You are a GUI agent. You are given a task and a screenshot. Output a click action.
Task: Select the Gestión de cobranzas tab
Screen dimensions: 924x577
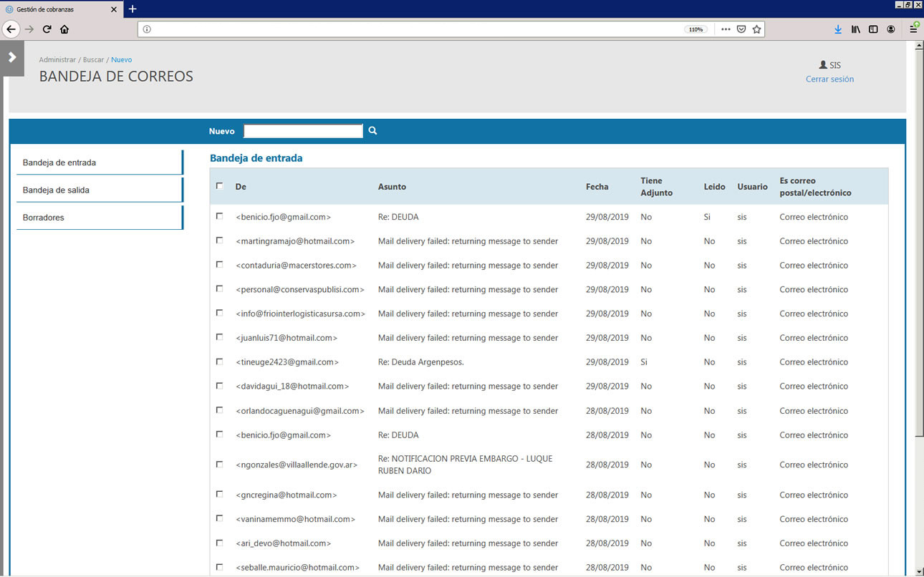(x=62, y=9)
